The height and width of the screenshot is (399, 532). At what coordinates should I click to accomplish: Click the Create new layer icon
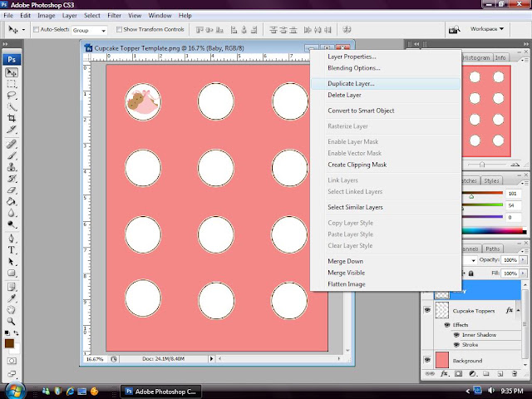(x=500, y=373)
